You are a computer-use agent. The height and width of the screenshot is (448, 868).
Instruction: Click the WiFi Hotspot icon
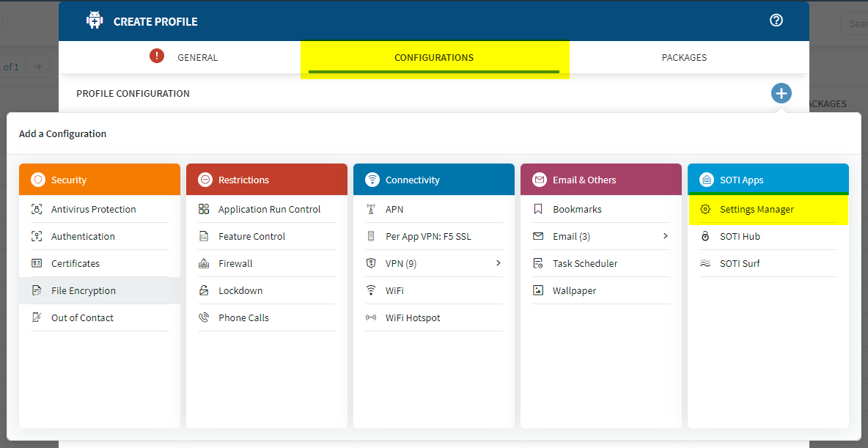point(371,318)
